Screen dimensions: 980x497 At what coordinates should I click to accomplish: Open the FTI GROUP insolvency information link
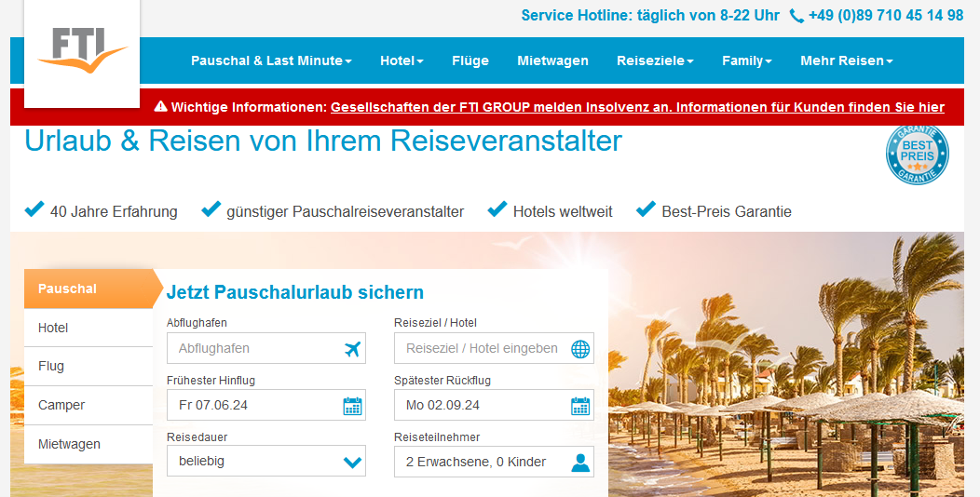pos(637,107)
